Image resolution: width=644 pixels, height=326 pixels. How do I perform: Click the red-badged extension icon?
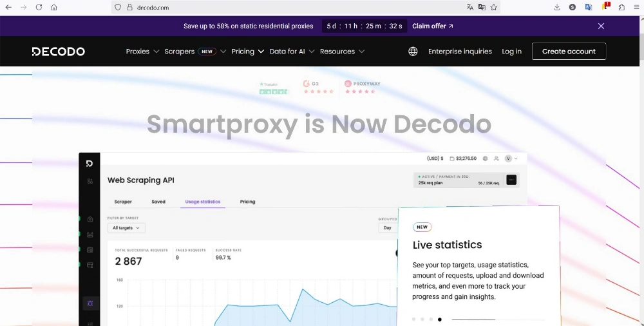[x=606, y=6]
